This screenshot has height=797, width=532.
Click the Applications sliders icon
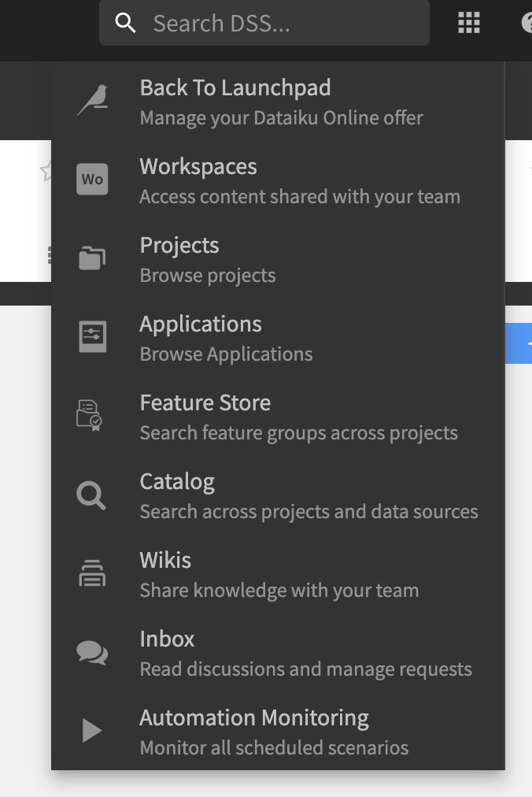point(93,336)
